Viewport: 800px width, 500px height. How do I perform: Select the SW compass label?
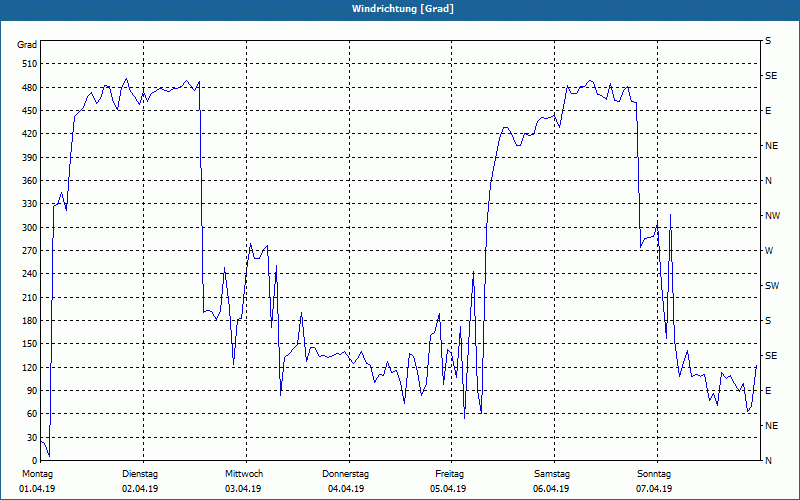(x=772, y=286)
